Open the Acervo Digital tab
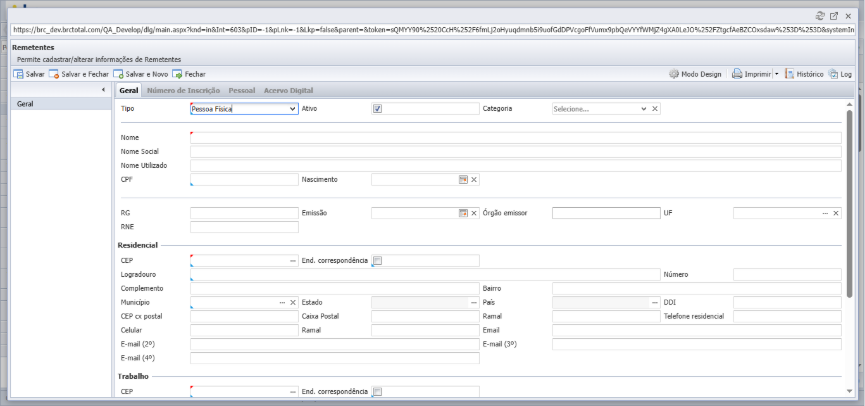The height and width of the screenshot is (406, 865). click(289, 90)
